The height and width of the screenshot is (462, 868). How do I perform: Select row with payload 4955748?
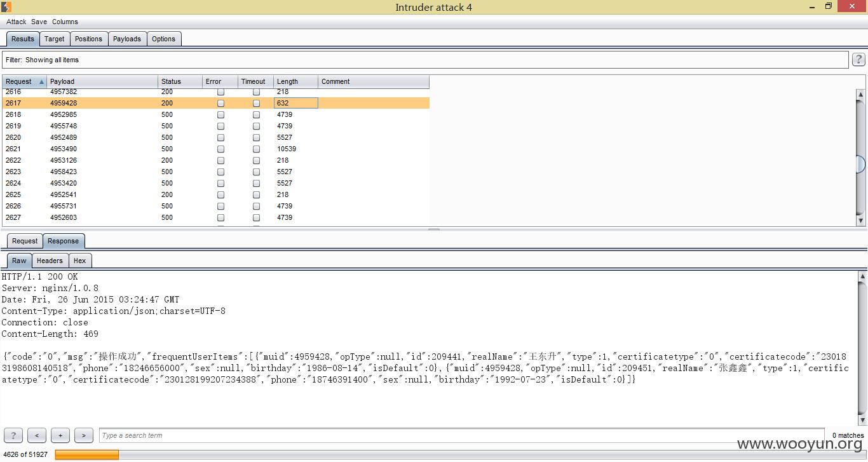215,126
